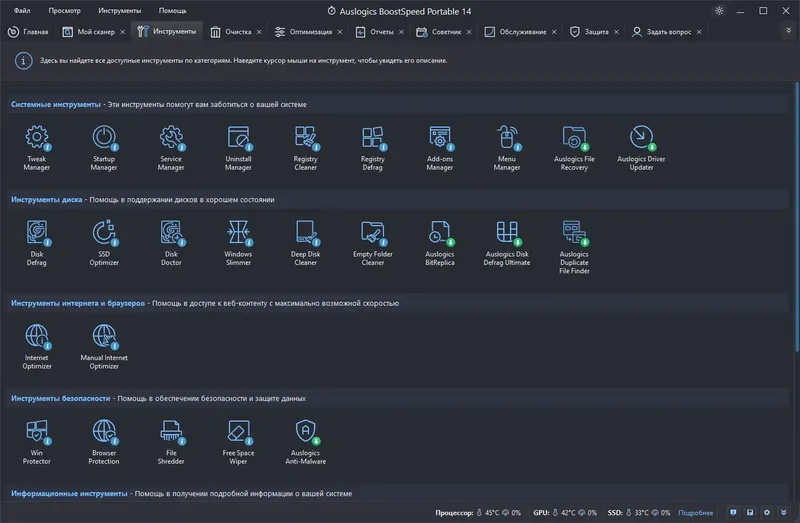Open Windows Slimmer tool

pos(238,243)
